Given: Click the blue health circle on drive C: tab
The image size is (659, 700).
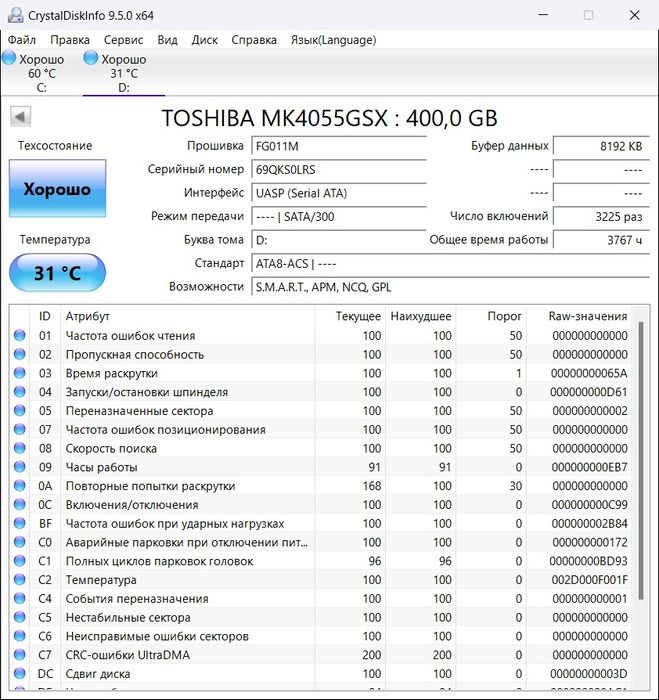Looking at the screenshot, I should (x=9, y=58).
